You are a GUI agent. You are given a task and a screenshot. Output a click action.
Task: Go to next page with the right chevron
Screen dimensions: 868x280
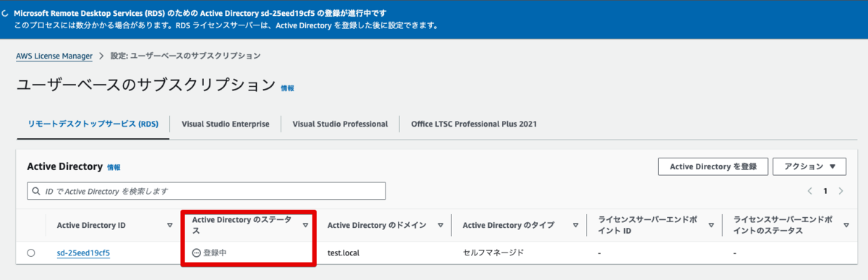841,191
